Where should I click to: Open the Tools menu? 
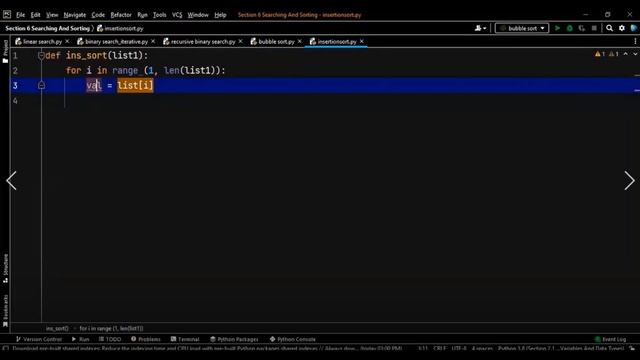point(160,15)
